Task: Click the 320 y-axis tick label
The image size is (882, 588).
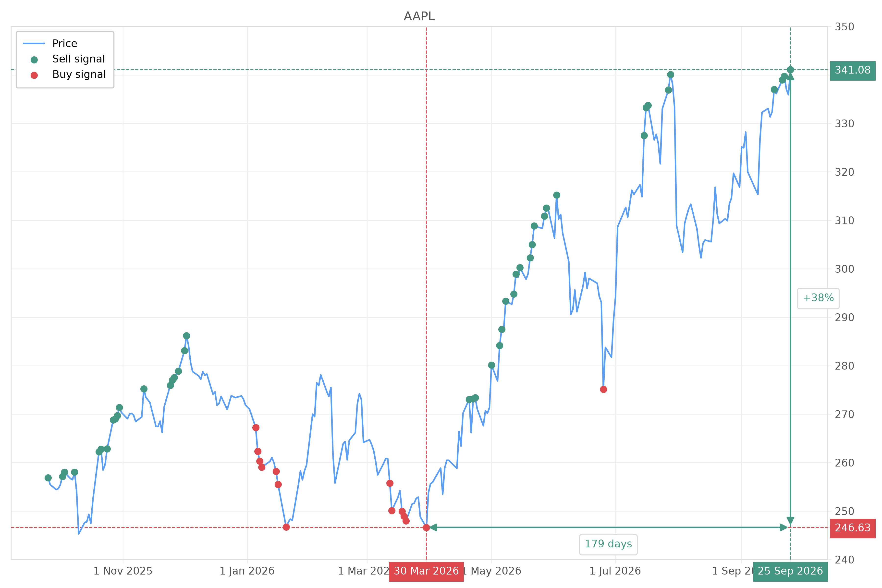Action: coord(845,172)
